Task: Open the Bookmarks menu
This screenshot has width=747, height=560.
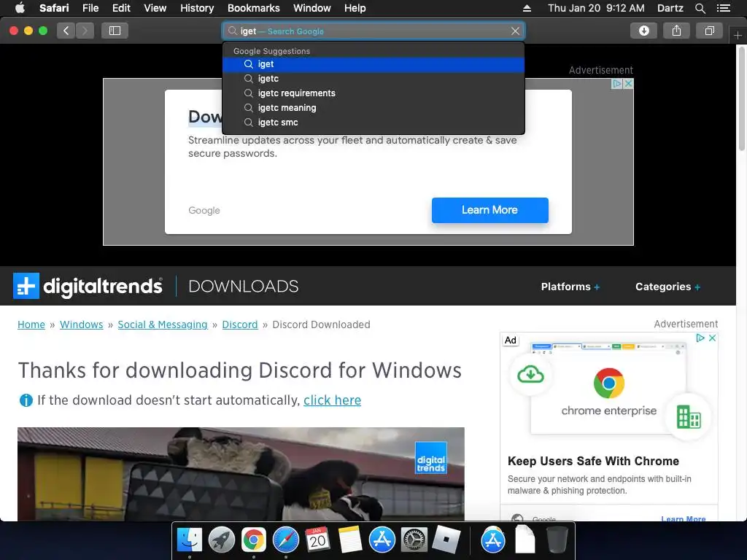Action: pyautogui.click(x=253, y=8)
